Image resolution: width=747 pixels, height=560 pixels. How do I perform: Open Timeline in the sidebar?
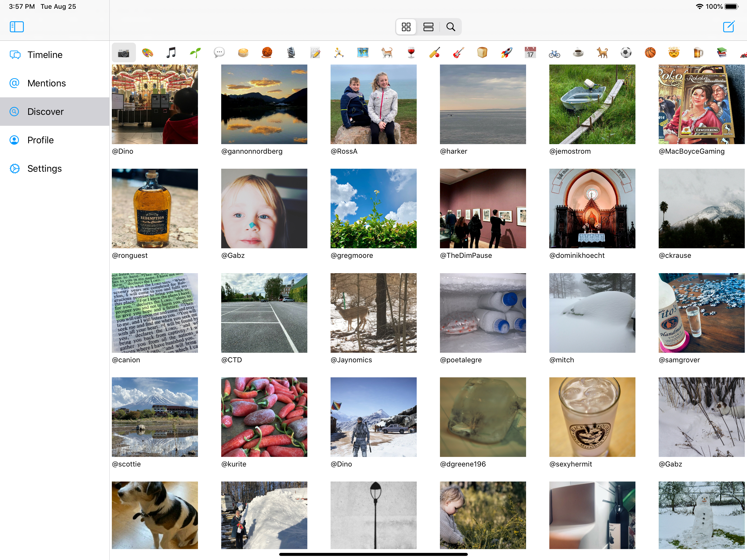click(45, 55)
